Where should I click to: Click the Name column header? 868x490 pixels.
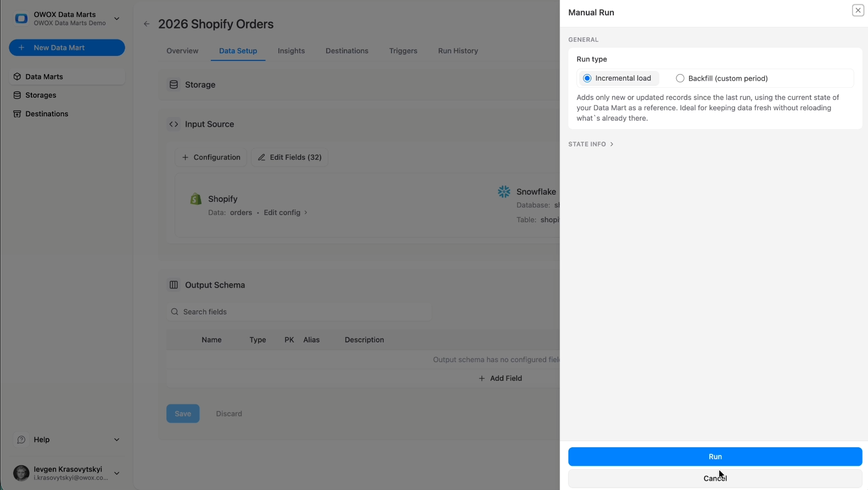[x=211, y=340]
